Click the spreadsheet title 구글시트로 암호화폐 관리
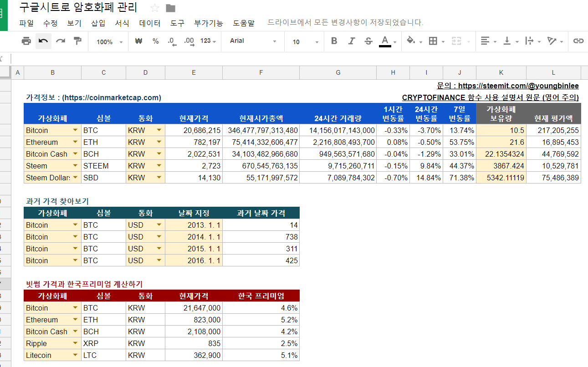This screenshot has width=588, height=367. coord(78,8)
